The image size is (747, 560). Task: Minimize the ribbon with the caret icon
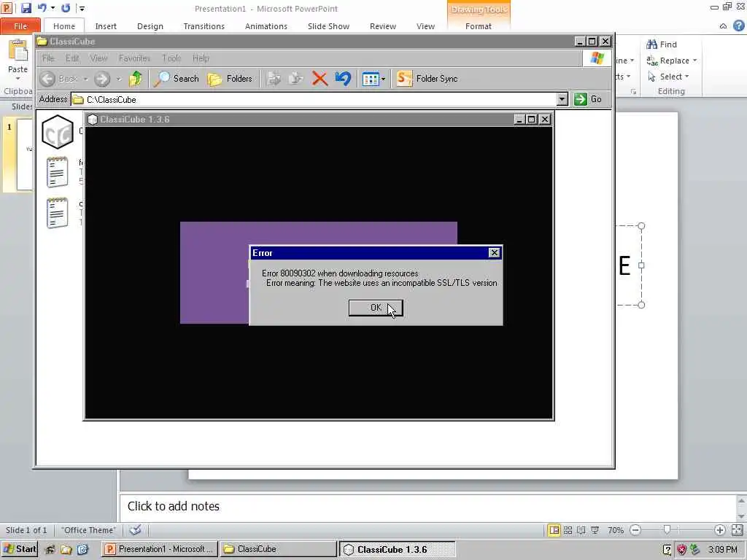pyautogui.click(x=723, y=26)
